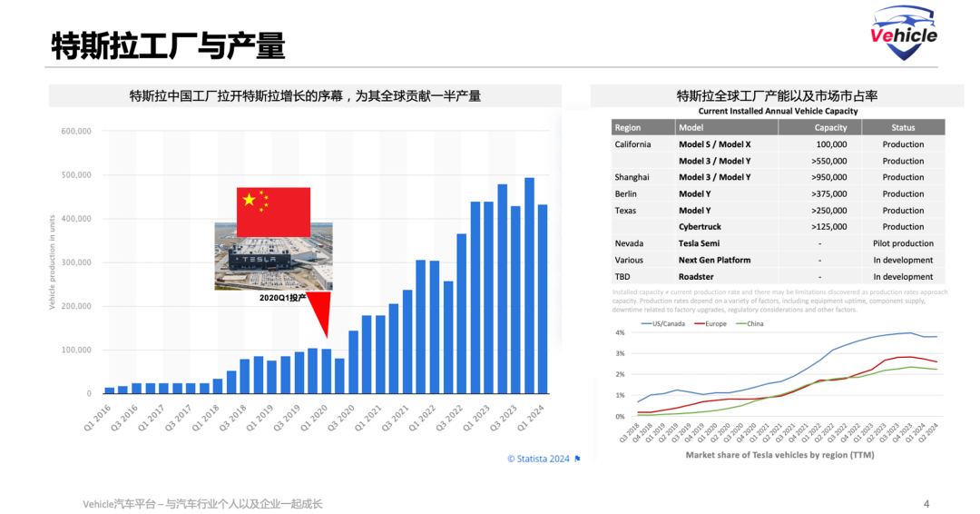Click the flag icon beside Statista 2024
980x514 pixels.
(x=577, y=459)
